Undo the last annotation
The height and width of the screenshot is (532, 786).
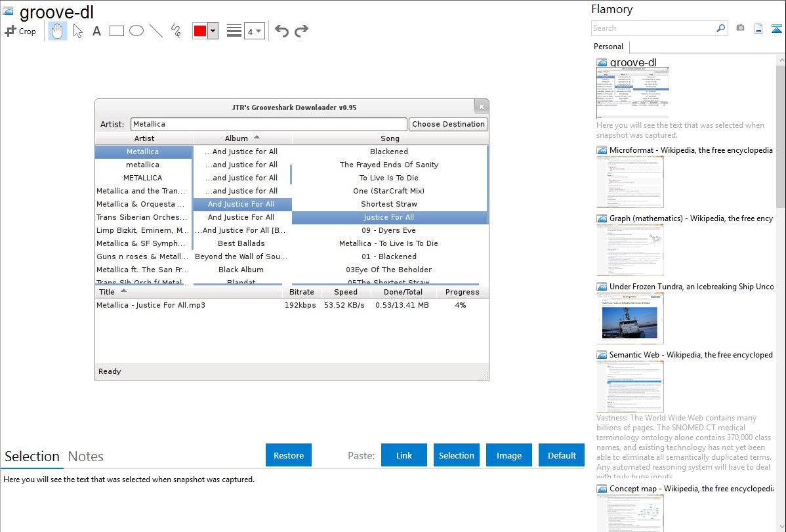[x=281, y=31]
